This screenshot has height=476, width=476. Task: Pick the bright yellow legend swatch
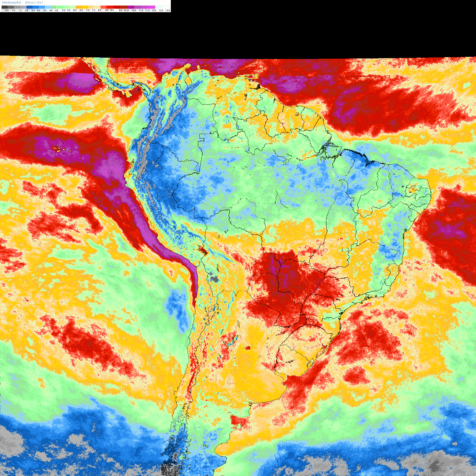click(85, 7)
